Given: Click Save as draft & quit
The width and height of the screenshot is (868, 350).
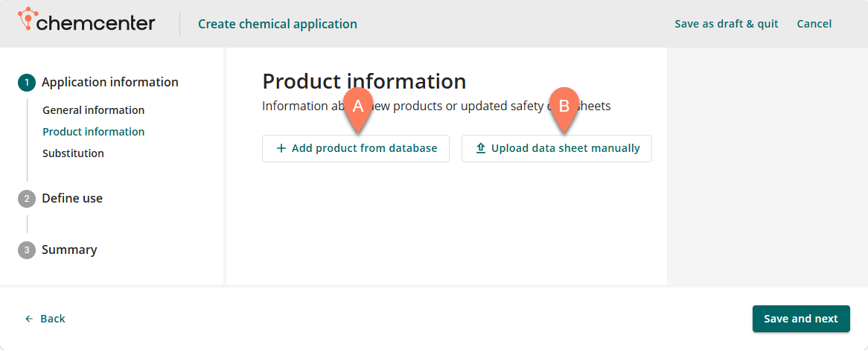Looking at the screenshot, I should tap(726, 24).
